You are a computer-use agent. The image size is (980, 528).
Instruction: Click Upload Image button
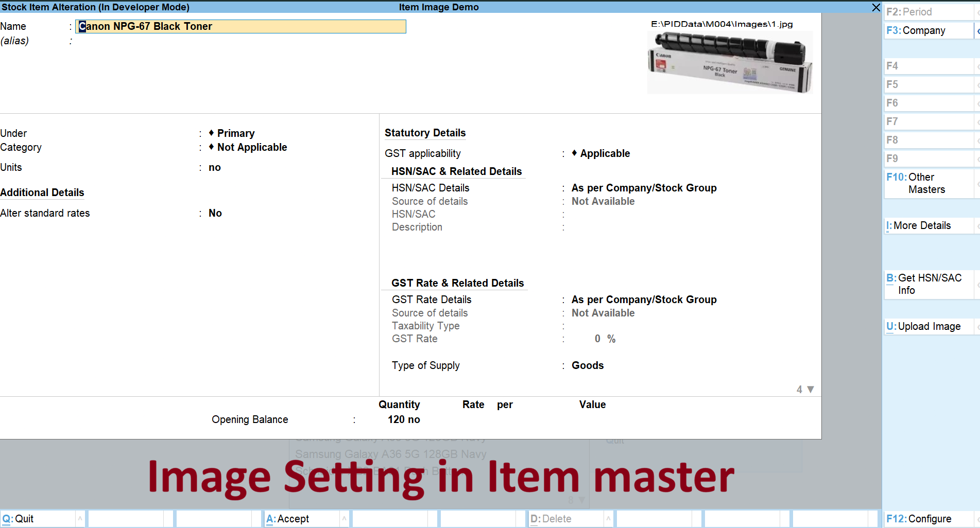[929, 326]
